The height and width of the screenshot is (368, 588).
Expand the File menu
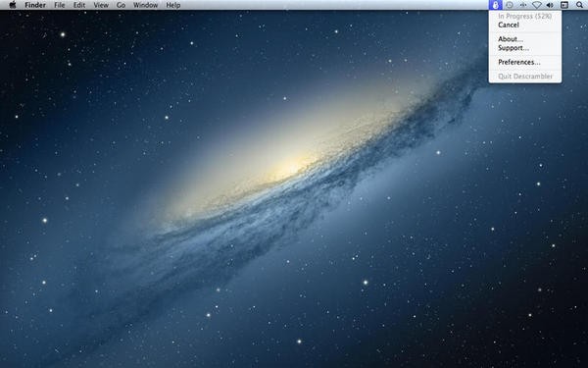(59, 5)
